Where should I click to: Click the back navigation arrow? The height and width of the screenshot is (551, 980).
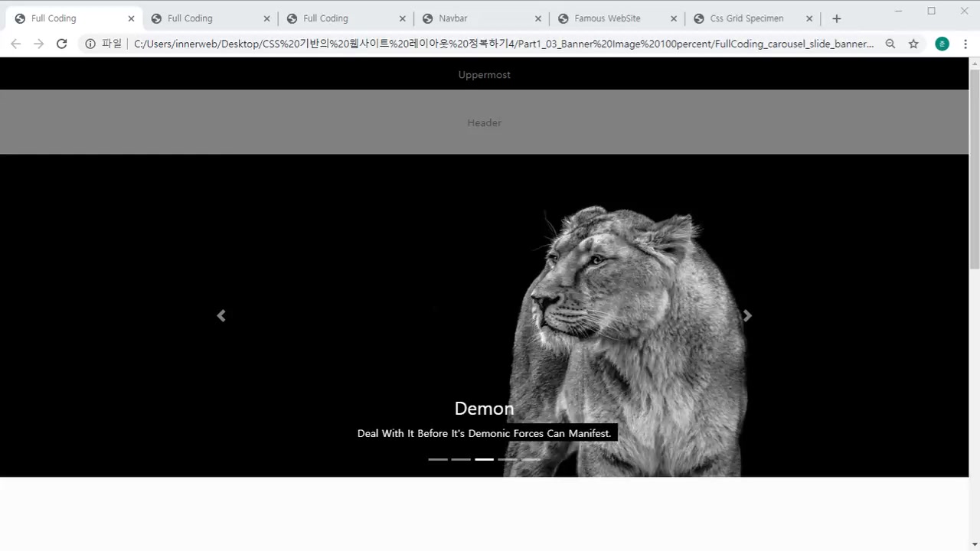pyautogui.click(x=15, y=44)
